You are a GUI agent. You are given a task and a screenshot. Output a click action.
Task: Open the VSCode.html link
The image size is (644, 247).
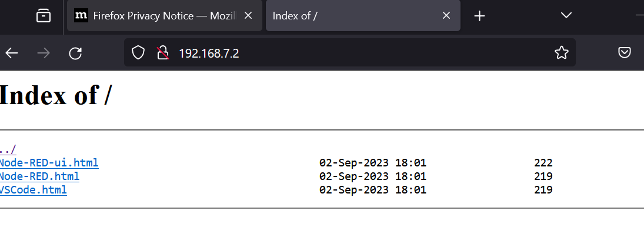[34, 190]
